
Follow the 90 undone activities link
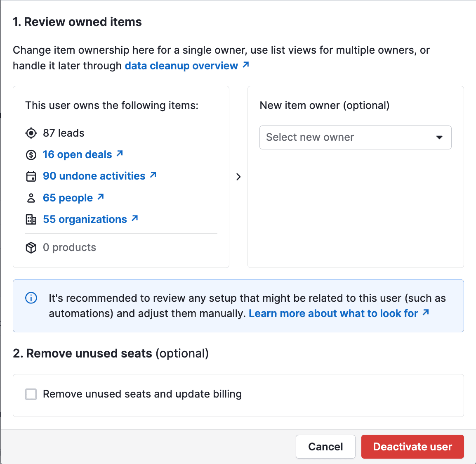point(94,175)
